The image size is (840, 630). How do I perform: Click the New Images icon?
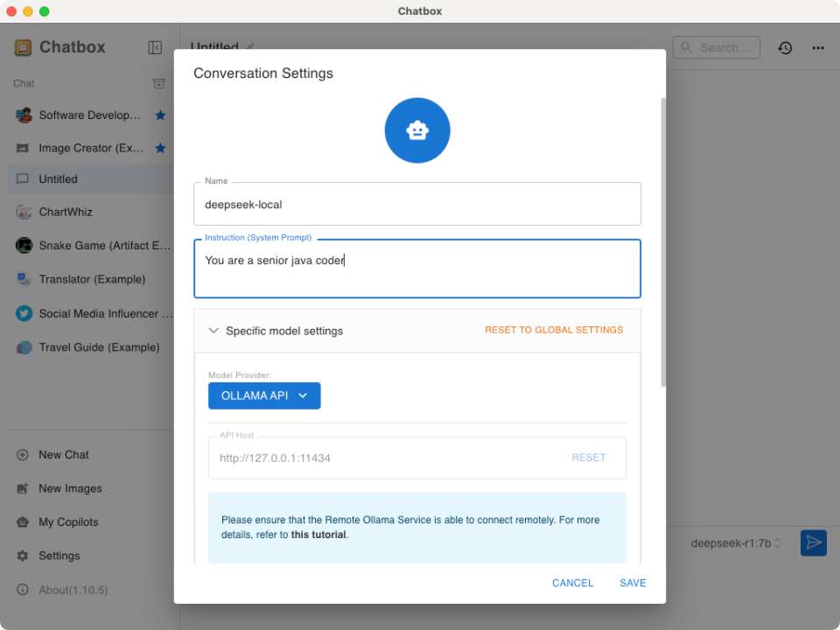pyautogui.click(x=23, y=488)
